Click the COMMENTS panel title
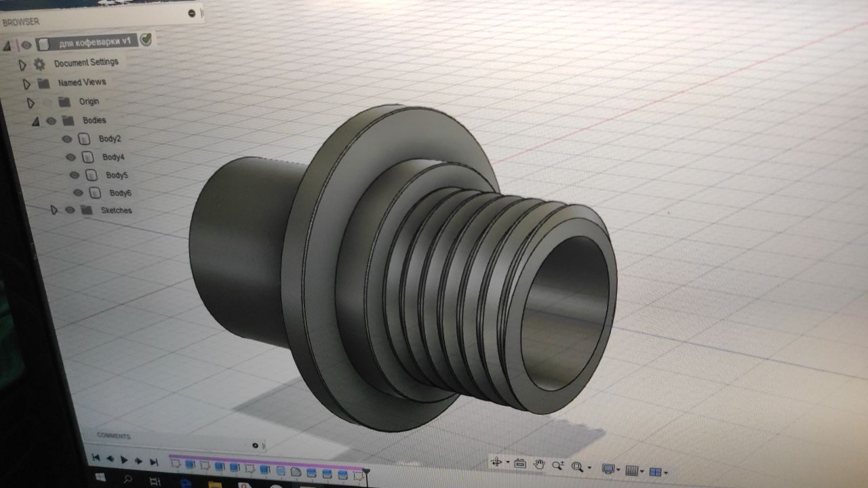Viewport: 868px width, 488px height. click(113, 436)
